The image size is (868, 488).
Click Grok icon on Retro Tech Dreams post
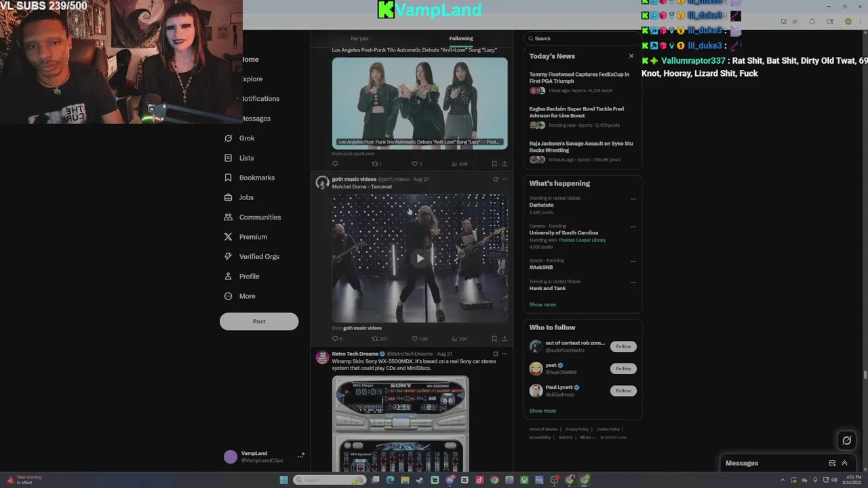[496, 354]
